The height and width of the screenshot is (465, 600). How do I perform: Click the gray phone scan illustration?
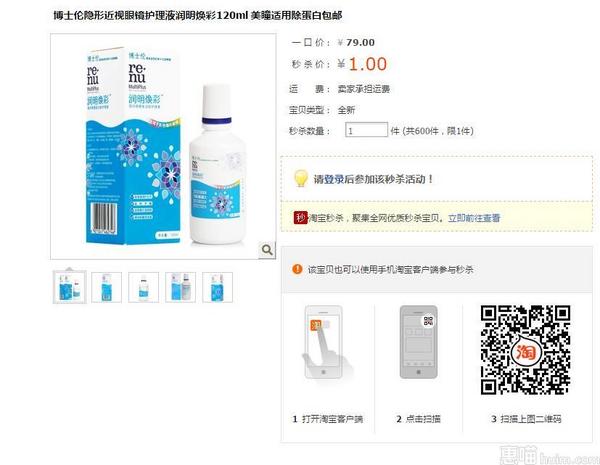[x=418, y=342]
